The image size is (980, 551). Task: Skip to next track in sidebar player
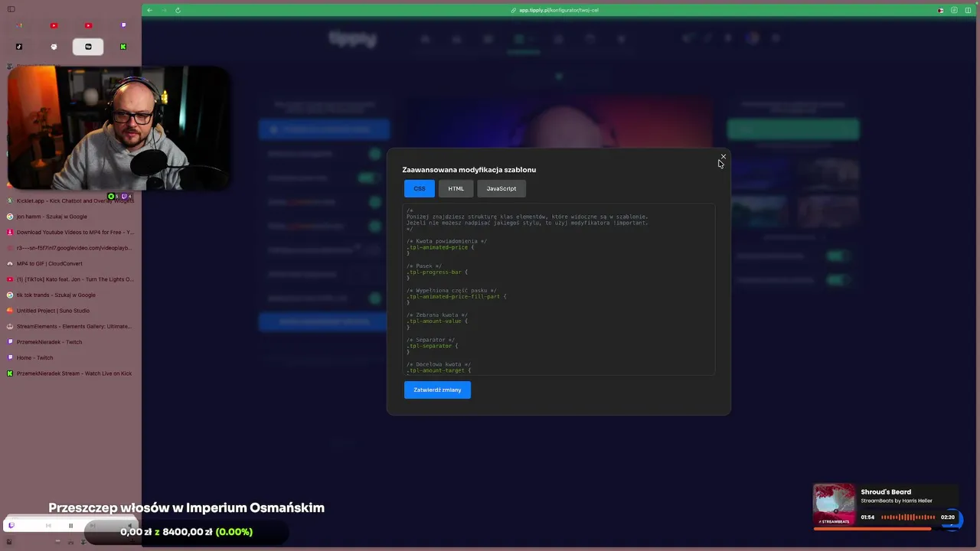click(93, 526)
